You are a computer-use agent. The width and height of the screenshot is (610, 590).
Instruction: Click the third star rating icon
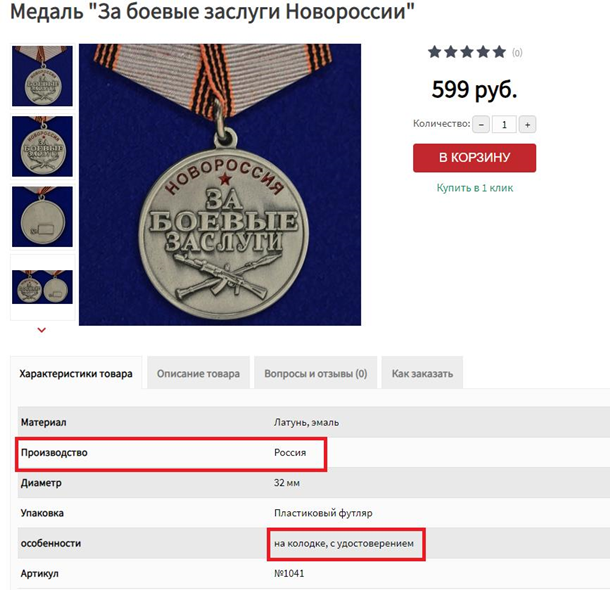click(x=467, y=52)
